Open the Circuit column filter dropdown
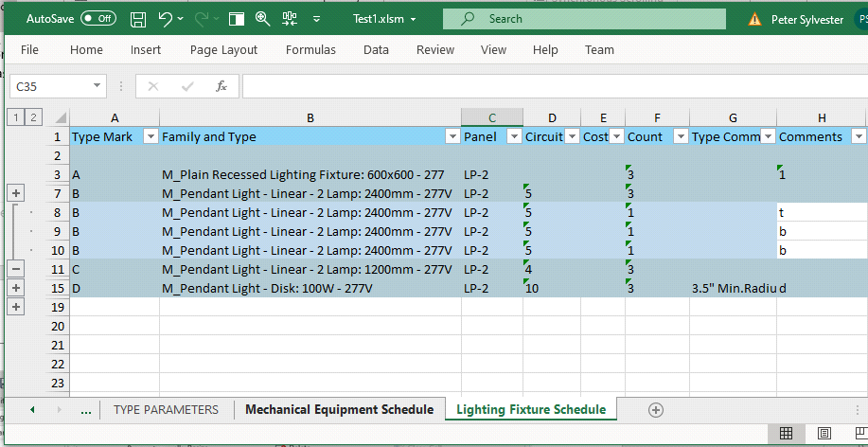 pos(573,136)
